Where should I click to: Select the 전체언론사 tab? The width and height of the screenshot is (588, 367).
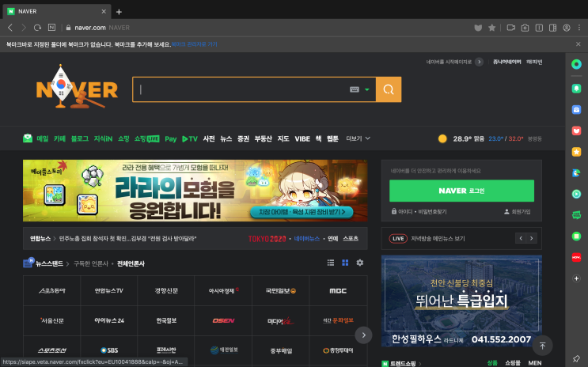click(131, 263)
